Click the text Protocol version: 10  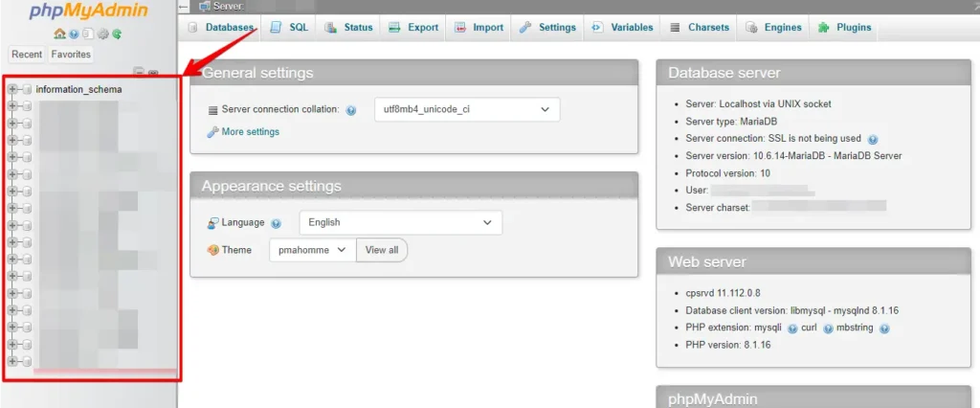click(727, 173)
